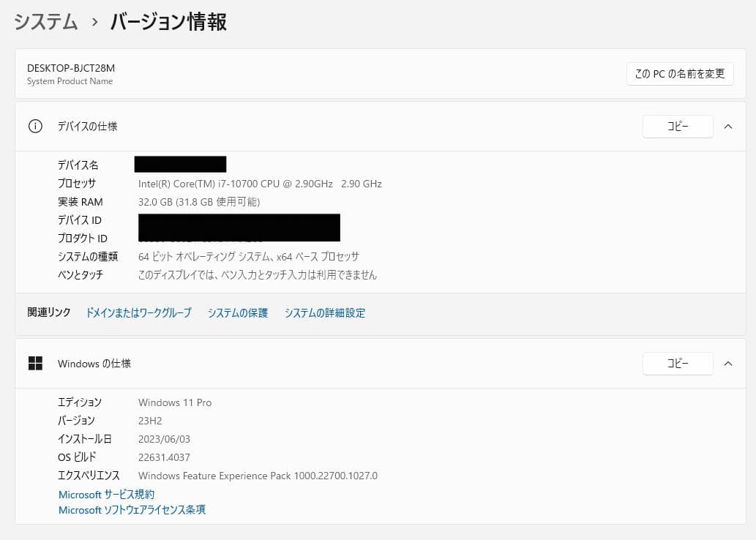Image resolution: width=756 pixels, height=540 pixels.
Task: Click the ペンとタッチ label
Action: (x=81, y=275)
